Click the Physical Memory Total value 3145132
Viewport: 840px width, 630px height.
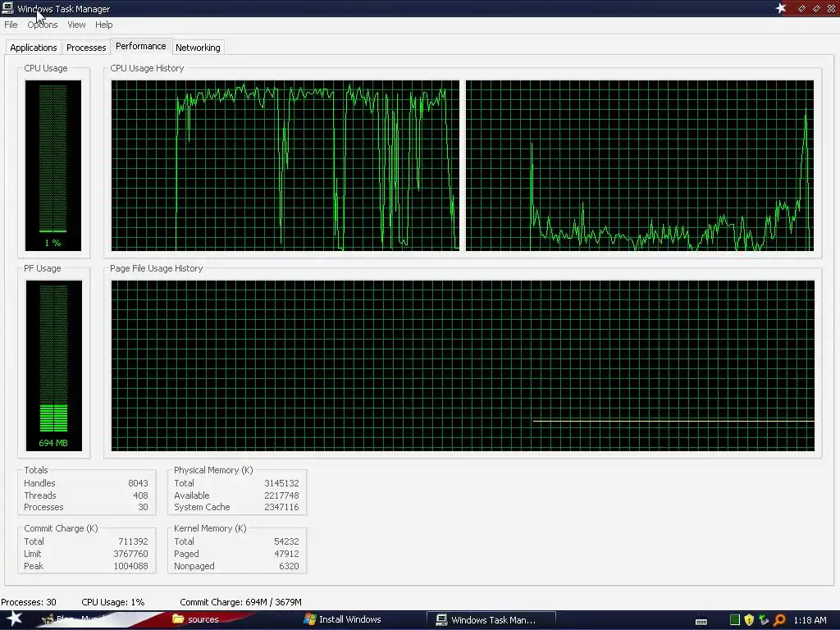(281, 483)
